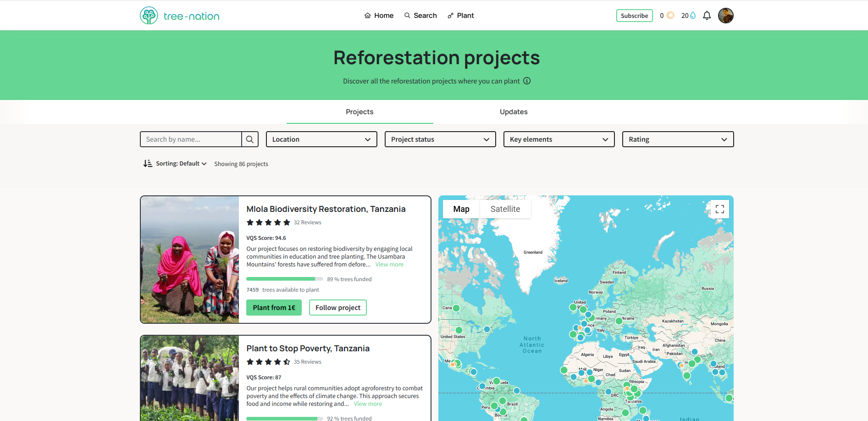The height and width of the screenshot is (421, 868).
Task: Toggle fullscreen map view
Action: pos(719,209)
